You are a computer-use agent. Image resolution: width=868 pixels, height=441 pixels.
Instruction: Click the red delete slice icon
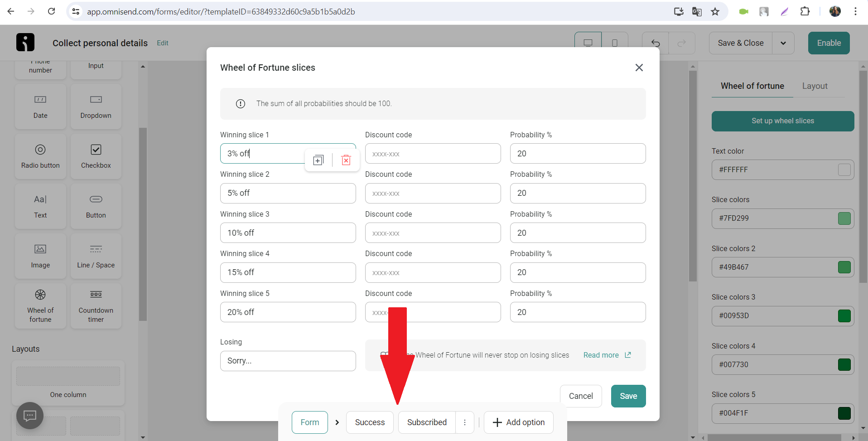346,160
